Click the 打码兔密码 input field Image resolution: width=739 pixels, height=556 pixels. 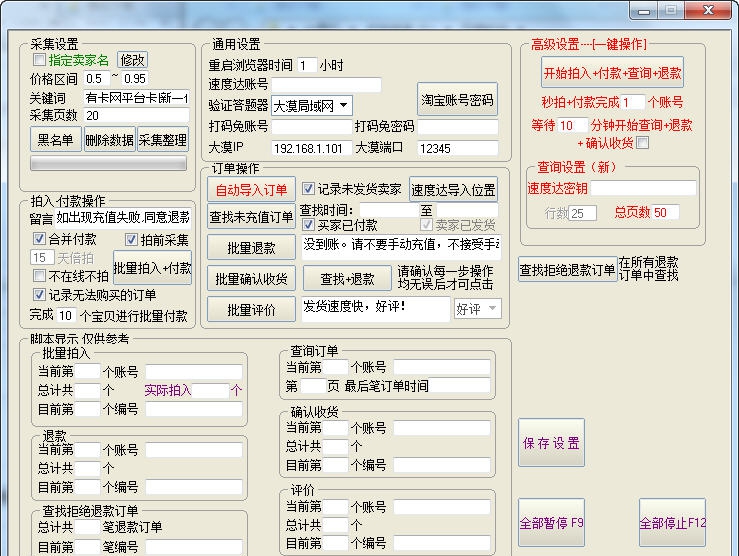pos(458,127)
